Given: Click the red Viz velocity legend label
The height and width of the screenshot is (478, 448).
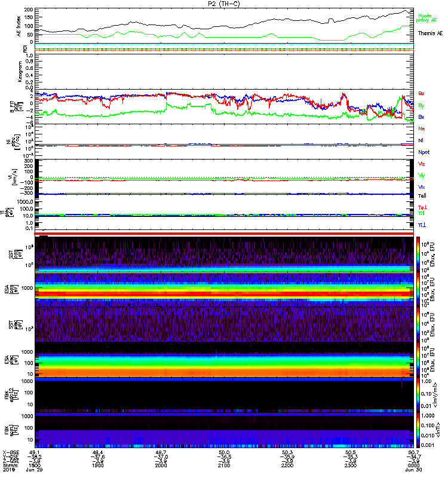Looking at the screenshot, I should coord(421,164).
